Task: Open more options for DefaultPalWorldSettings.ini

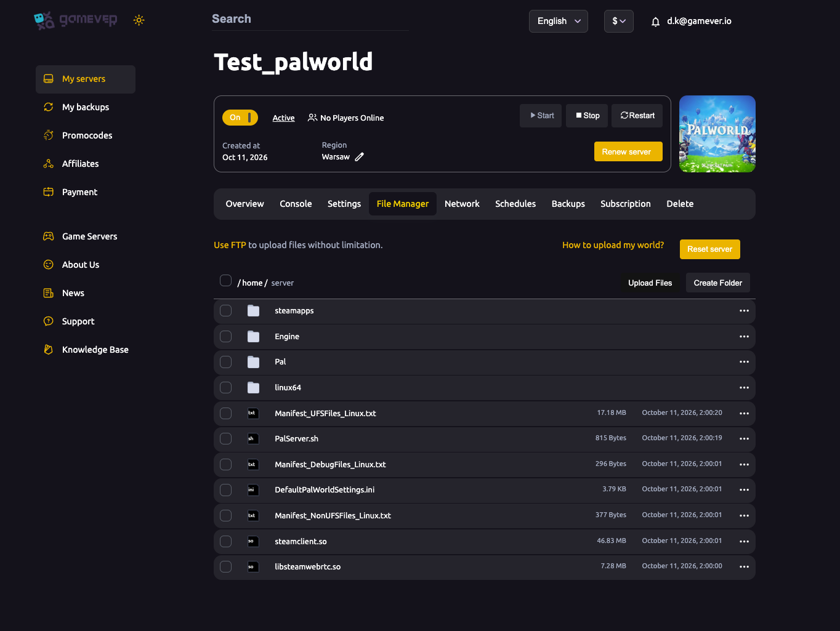Action: [744, 490]
